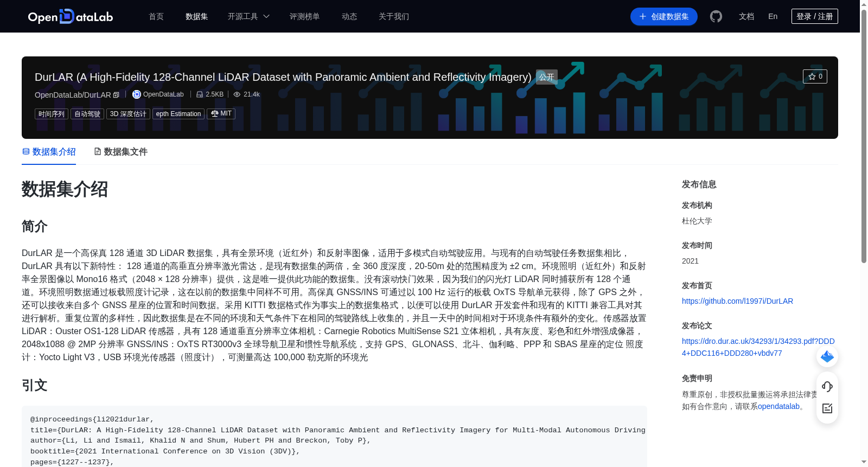This screenshot has height=467, width=868.
Task: Switch to 数据集文件 tab
Action: tap(120, 152)
